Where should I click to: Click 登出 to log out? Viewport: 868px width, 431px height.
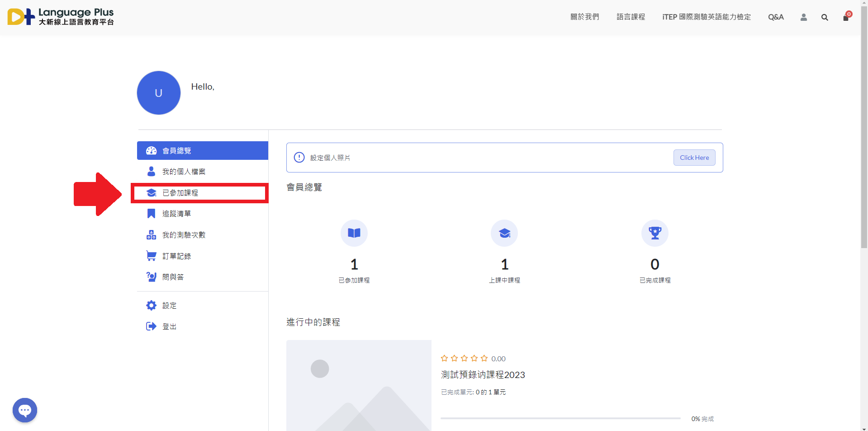[x=169, y=326]
